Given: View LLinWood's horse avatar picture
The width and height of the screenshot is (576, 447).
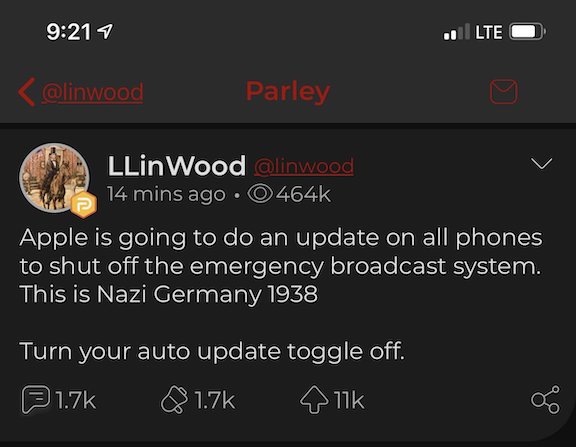Looking at the screenshot, I should pos(54,178).
